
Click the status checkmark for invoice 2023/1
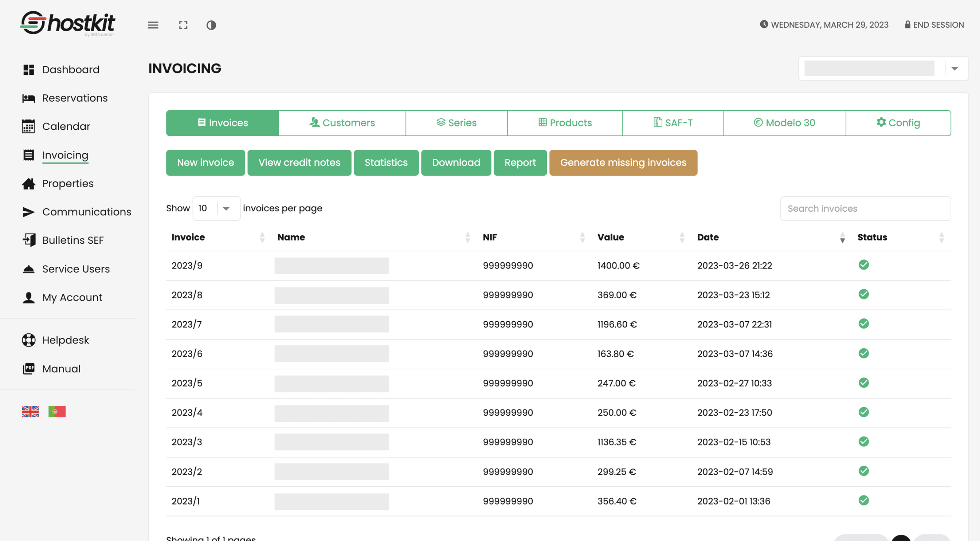(864, 501)
